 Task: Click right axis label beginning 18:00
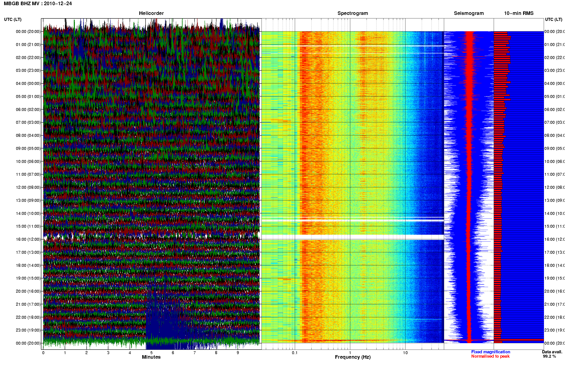point(555,265)
